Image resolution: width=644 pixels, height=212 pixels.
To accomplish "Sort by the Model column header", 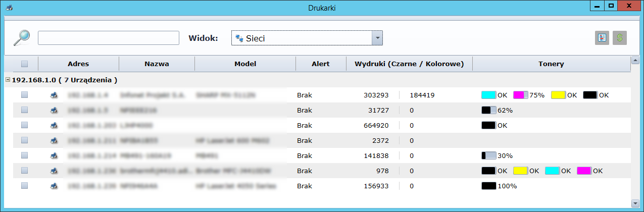I will (x=245, y=64).
